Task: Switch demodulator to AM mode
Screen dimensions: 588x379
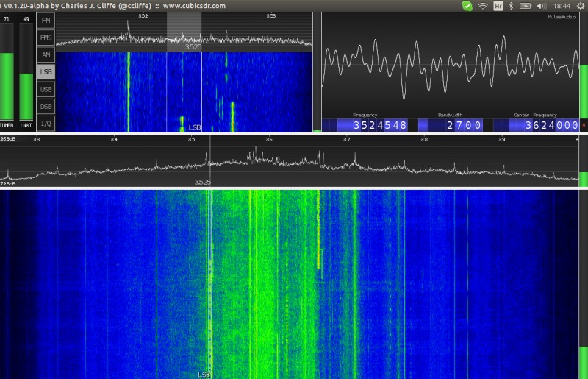Action: [x=46, y=55]
